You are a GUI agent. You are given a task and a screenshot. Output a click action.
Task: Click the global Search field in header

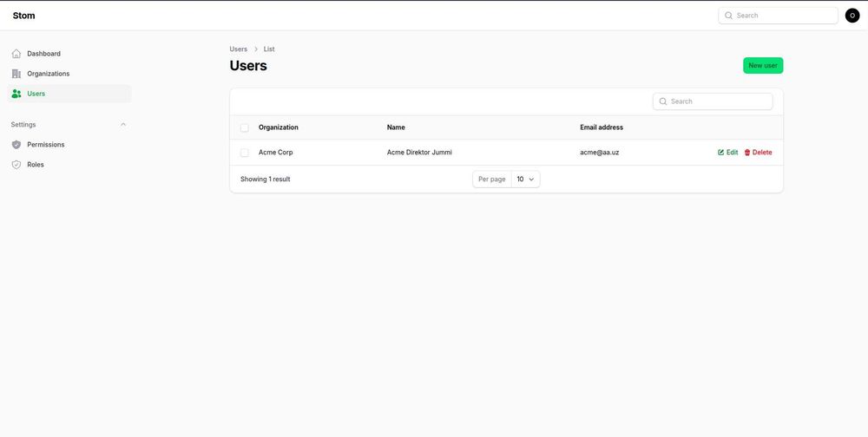[784, 16]
